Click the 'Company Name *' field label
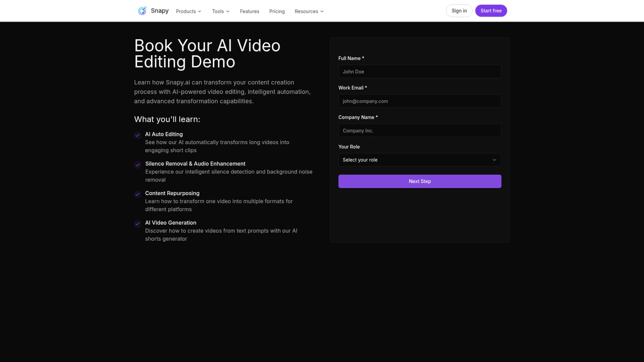 358,117
